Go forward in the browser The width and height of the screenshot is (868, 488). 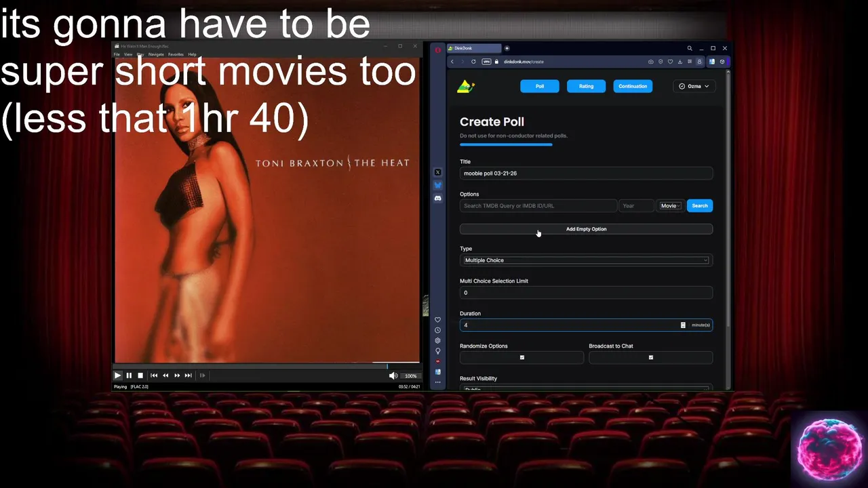[x=462, y=62]
